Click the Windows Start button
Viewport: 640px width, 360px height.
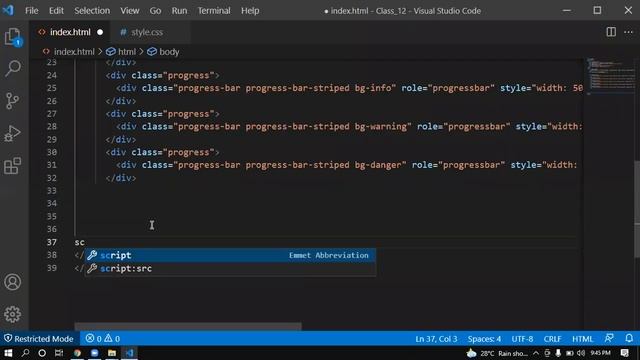[x=8, y=353]
